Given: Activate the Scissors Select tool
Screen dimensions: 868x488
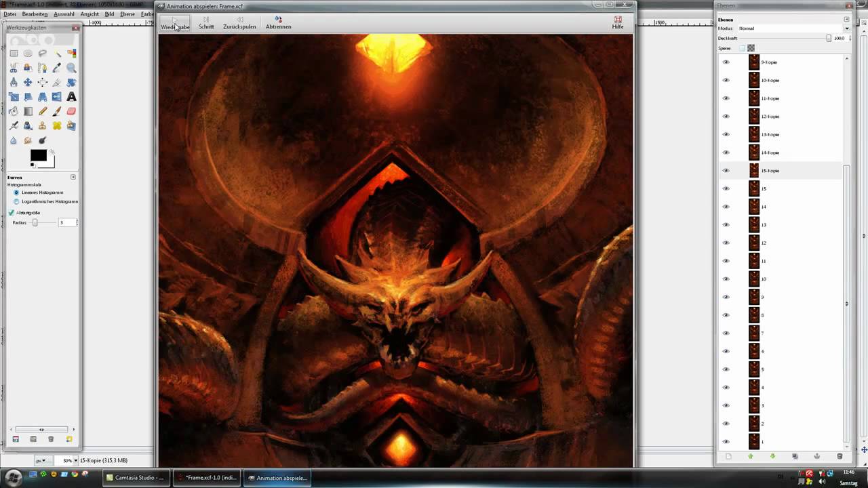Looking at the screenshot, I should [x=14, y=68].
